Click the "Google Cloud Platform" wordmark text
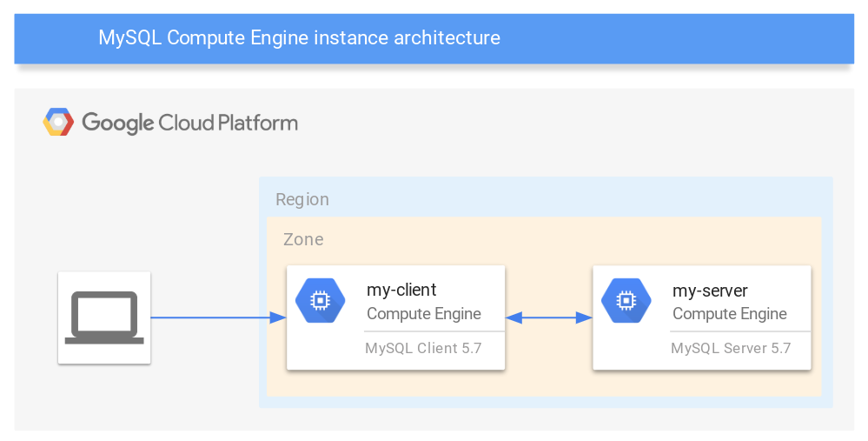This screenshot has height=441, width=868. (x=189, y=123)
